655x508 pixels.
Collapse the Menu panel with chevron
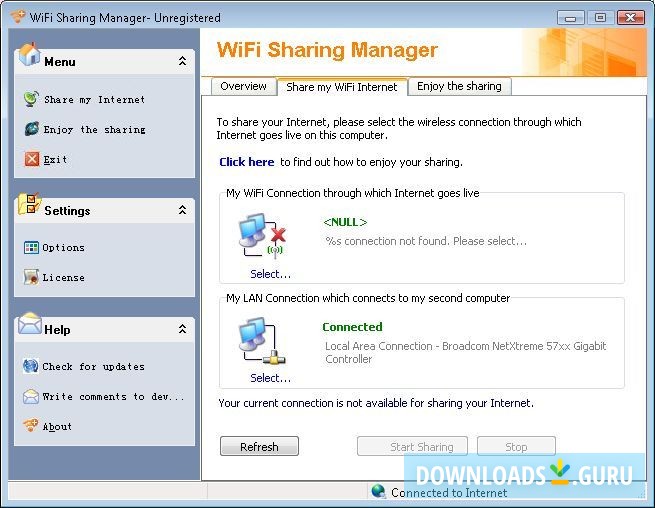(x=182, y=61)
